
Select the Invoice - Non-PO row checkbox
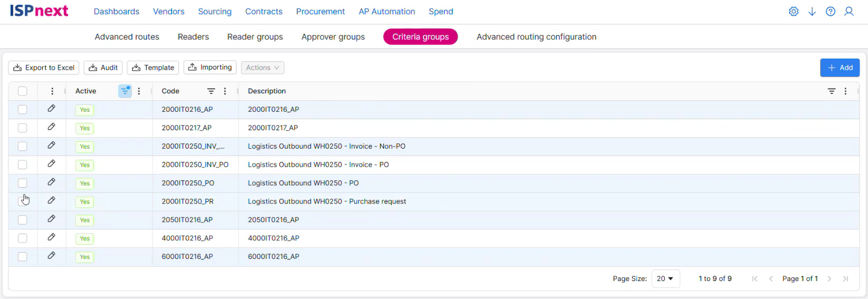tap(22, 147)
